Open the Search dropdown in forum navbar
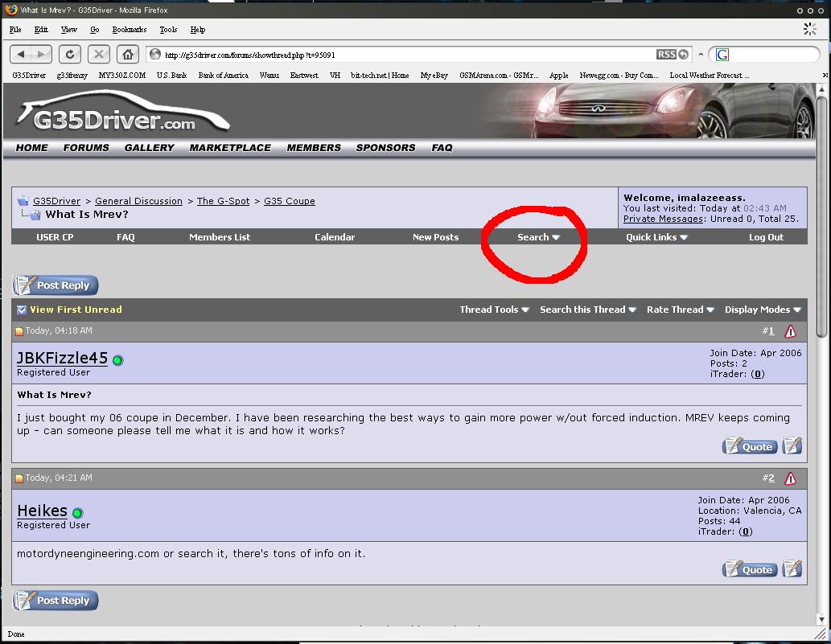 (x=538, y=237)
